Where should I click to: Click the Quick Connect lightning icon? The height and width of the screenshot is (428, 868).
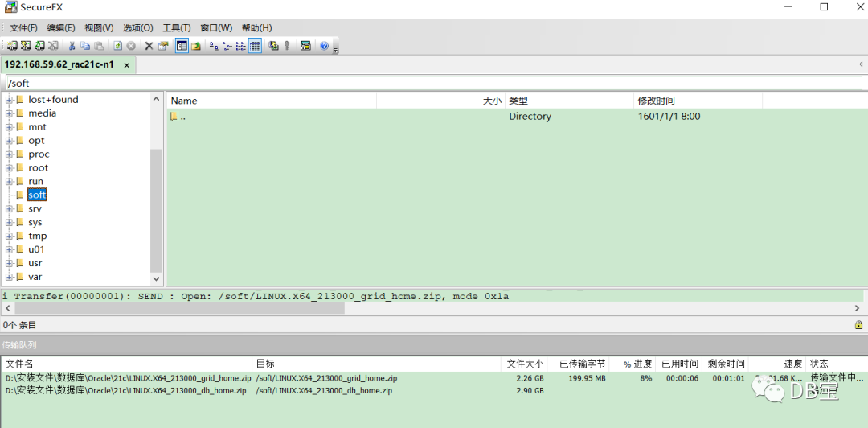coord(26,46)
